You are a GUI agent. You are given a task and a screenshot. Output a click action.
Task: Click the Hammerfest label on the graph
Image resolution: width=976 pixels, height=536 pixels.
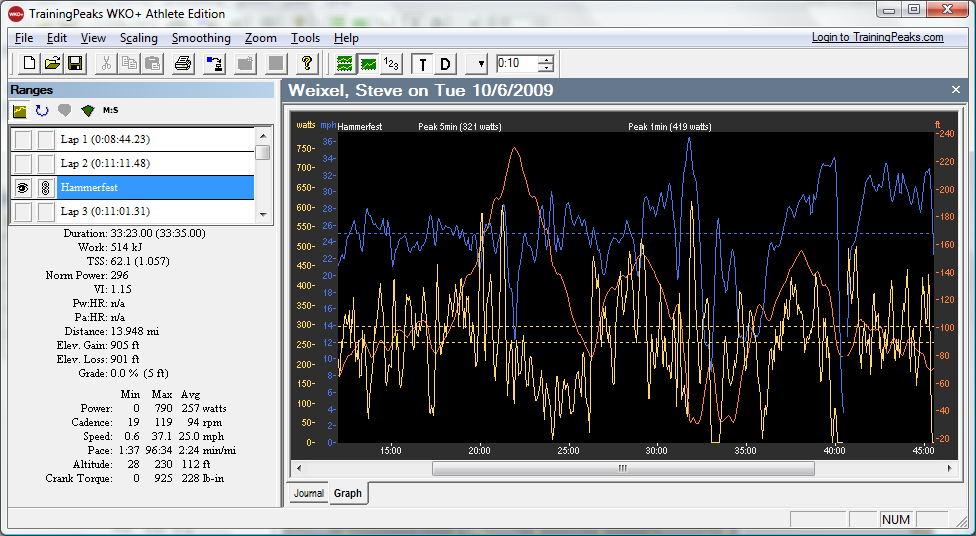(x=360, y=126)
